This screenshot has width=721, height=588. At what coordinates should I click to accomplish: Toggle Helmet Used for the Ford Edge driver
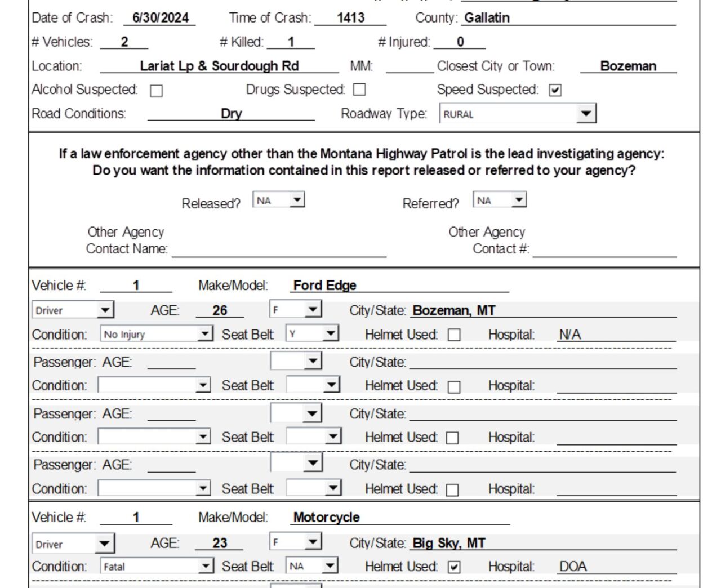coord(454,335)
